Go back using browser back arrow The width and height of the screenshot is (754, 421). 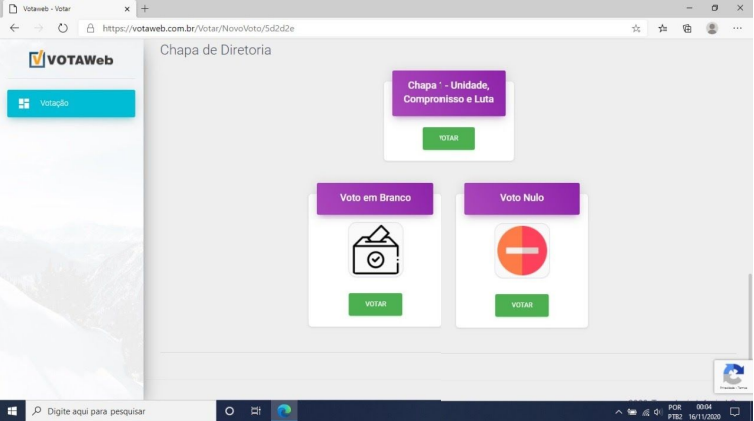point(14,28)
